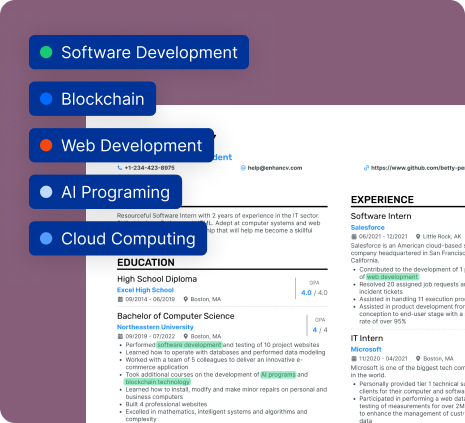Click the green dot on Software Development
The height and width of the screenshot is (423, 465).
[x=46, y=52]
